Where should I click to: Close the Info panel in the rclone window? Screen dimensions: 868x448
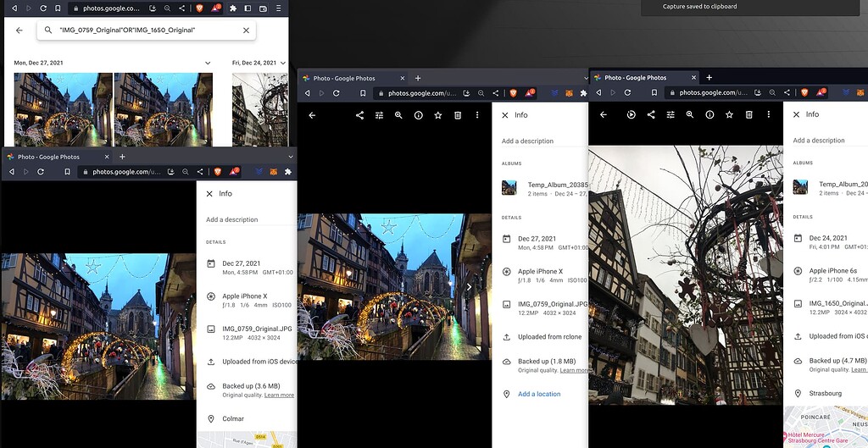(505, 115)
